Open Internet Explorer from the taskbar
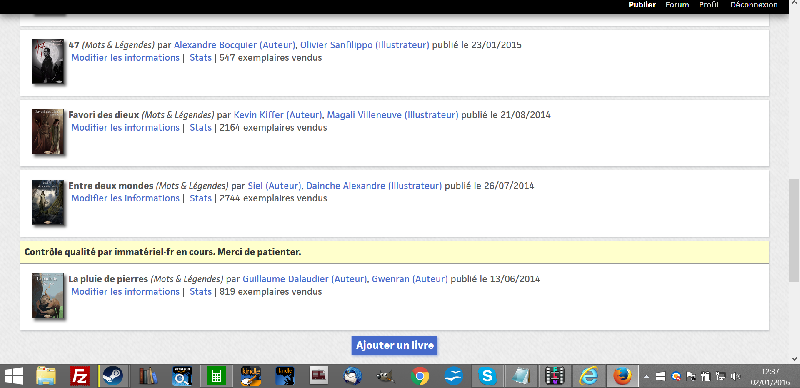This screenshot has width=800, height=388. 588,377
